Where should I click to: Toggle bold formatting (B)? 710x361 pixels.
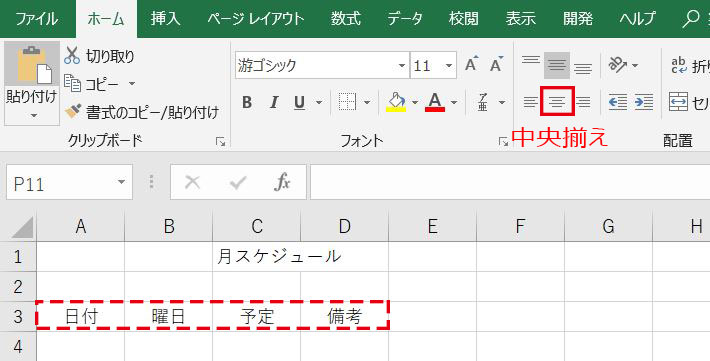(247, 102)
